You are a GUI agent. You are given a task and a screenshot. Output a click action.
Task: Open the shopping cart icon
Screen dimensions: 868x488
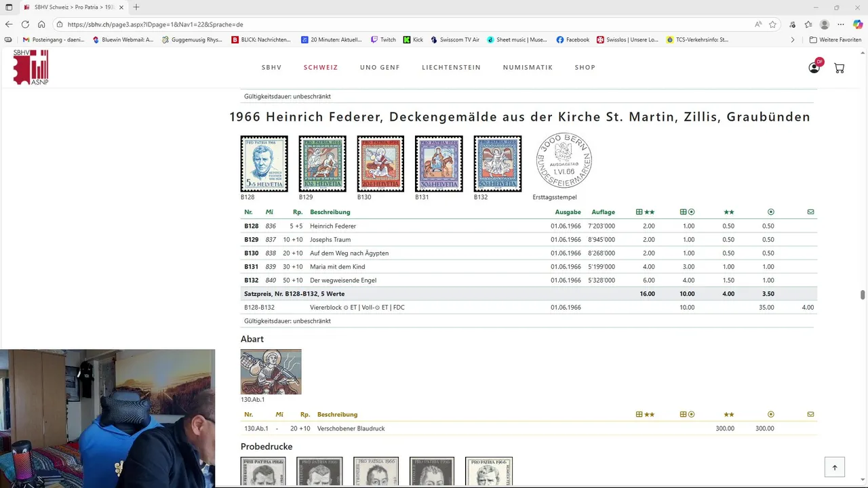[x=839, y=68]
